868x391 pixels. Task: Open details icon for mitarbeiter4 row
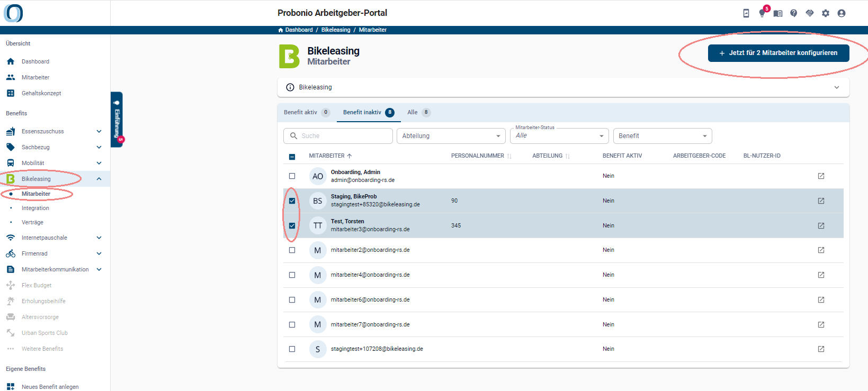[821, 275]
